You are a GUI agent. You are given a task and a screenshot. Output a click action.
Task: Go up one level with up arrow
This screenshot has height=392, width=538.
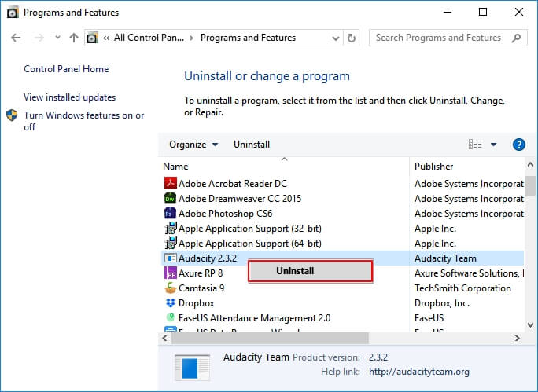(74, 38)
